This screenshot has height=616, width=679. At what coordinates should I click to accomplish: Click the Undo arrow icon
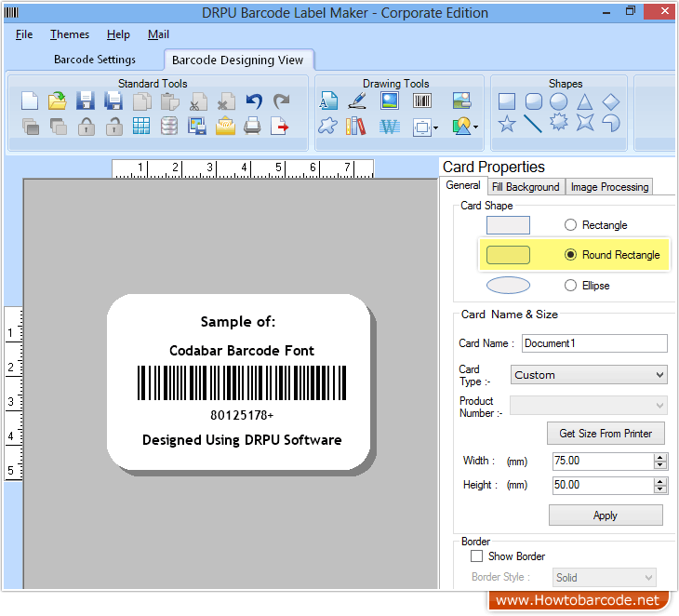pos(254,101)
